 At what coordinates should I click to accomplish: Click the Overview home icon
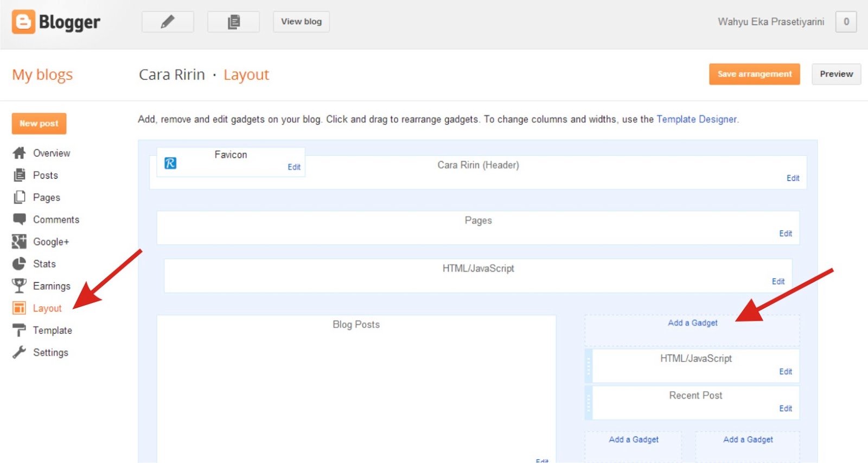19,153
